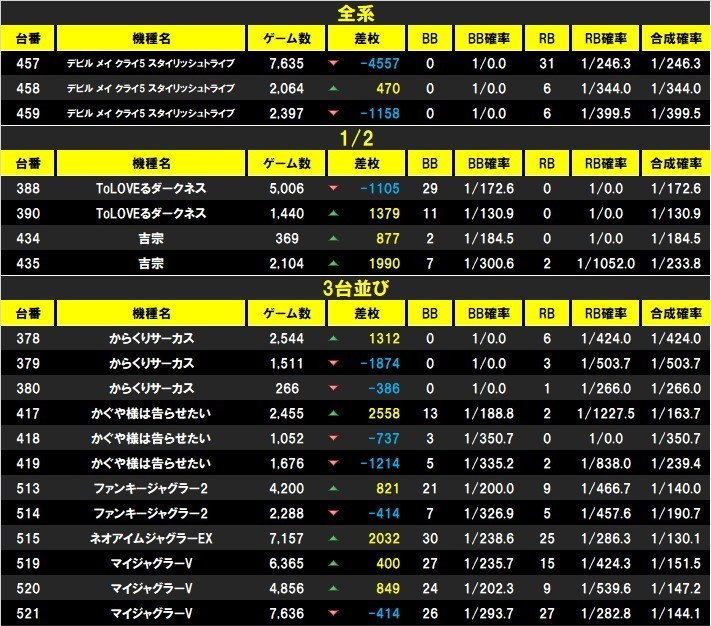
Task: Select game count 2,288
Action: tap(287, 513)
